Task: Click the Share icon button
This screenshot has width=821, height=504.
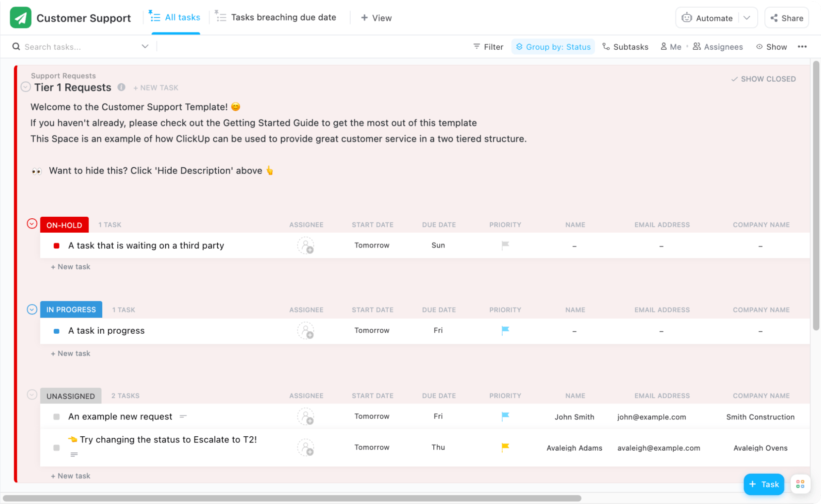Action: 775,18
